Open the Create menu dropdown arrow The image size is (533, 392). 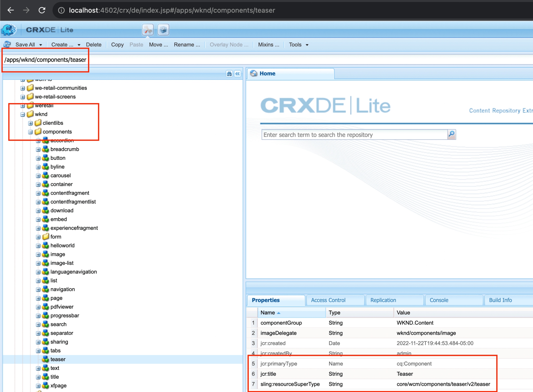coord(79,45)
